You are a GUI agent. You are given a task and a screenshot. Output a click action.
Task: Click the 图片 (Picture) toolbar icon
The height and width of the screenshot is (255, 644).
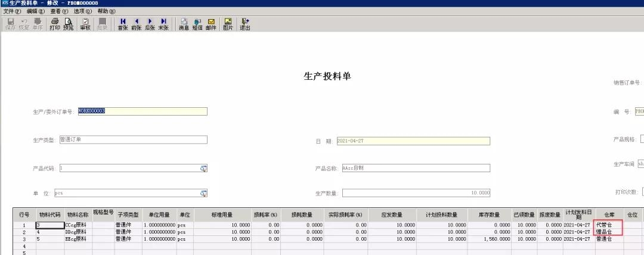228,24
